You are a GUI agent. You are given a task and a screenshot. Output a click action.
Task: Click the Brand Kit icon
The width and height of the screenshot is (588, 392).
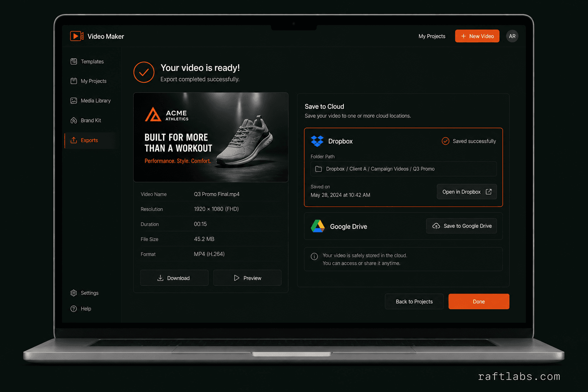coord(73,120)
